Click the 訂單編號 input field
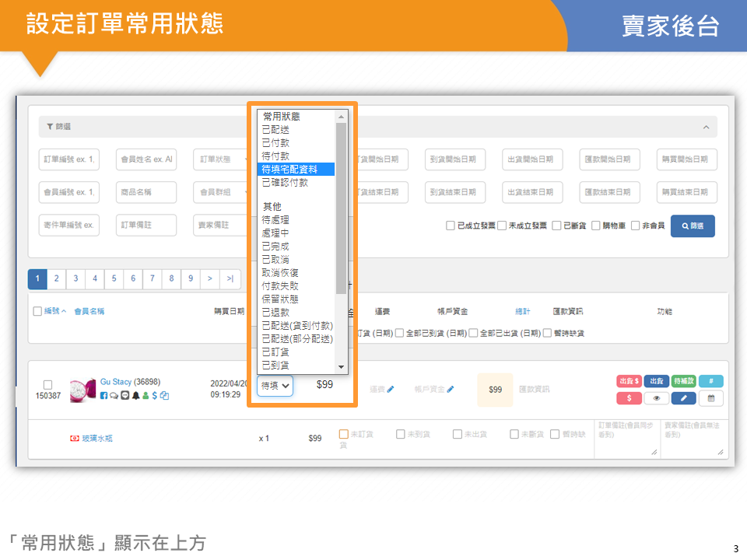This screenshot has width=747, height=560. tap(69, 159)
